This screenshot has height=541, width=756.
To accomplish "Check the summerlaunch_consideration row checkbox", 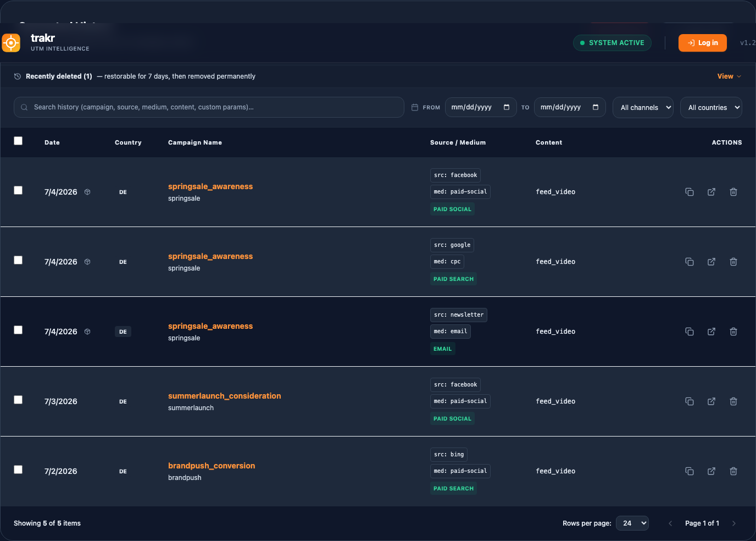I will click(x=18, y=400).
